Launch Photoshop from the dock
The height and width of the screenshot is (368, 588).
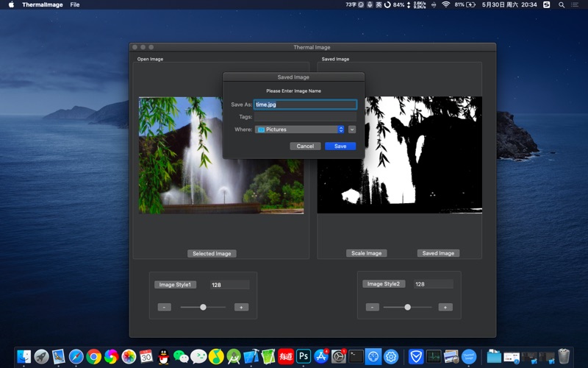303,357
